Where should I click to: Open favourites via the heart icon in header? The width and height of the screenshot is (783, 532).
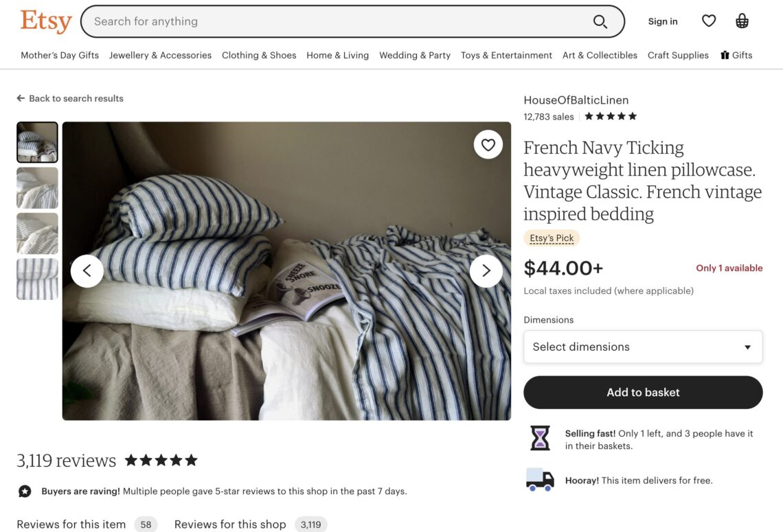click(709, 21)
